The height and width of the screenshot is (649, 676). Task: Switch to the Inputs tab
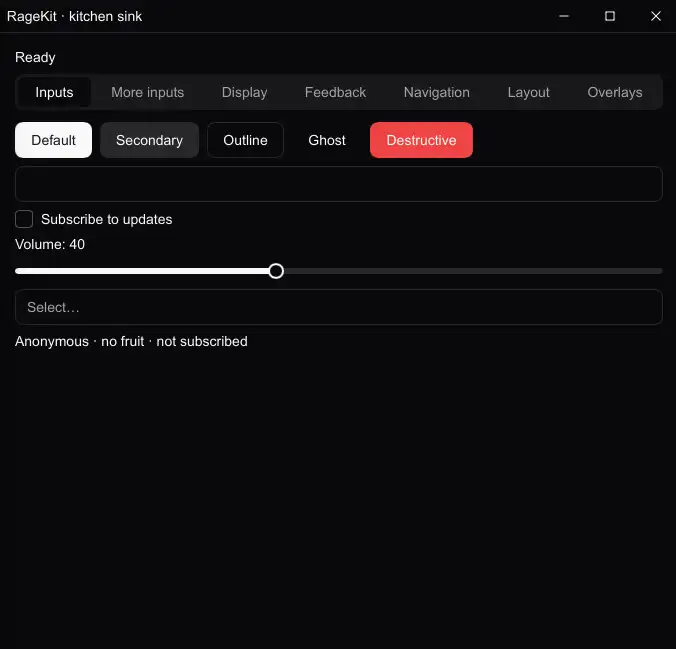point(54,92)
